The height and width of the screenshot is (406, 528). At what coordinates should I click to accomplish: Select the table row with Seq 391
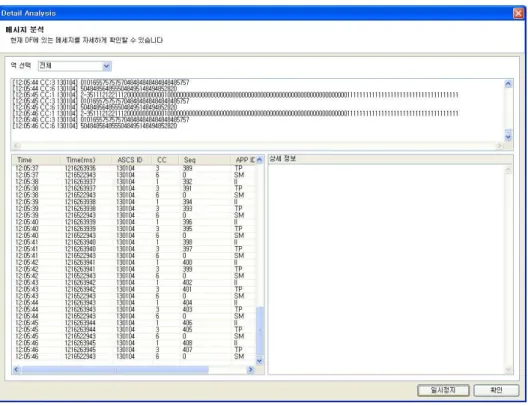click(134, 189)
